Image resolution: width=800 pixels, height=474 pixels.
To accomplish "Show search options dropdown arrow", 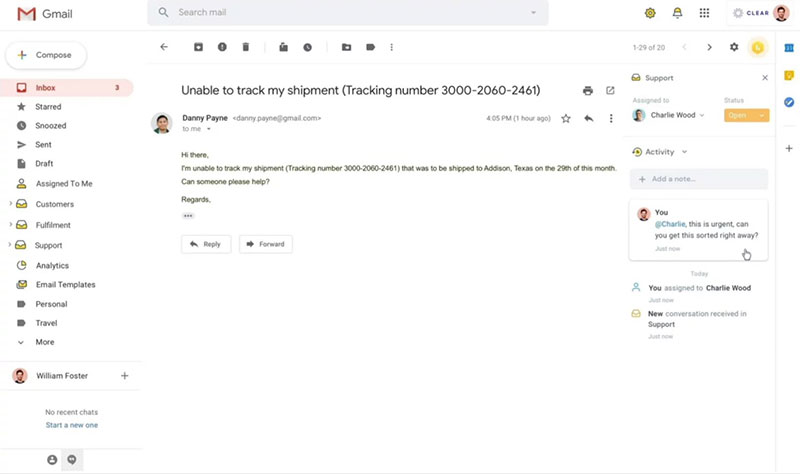I will click(x=533, y=12).
